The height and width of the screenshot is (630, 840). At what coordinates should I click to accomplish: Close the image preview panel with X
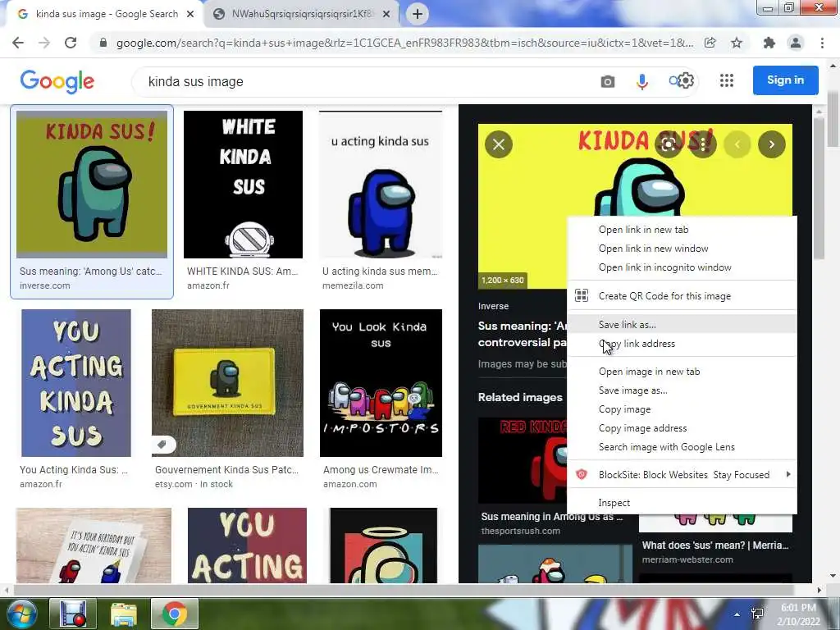click(x=499, y=144)
